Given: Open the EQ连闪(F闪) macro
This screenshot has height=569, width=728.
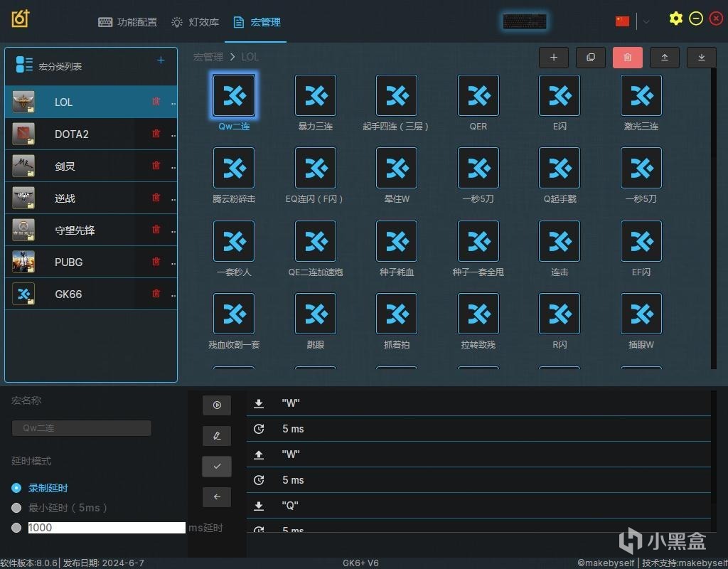Looking at the screenshot, I should (x=315, y=168).
